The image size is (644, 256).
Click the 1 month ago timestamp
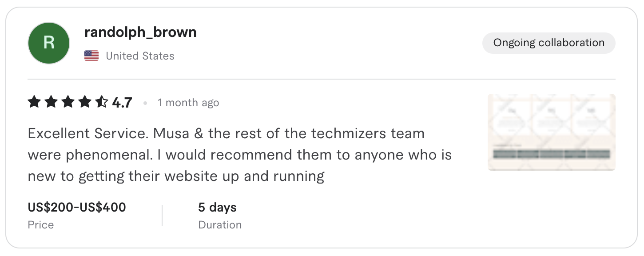pyautogui.click(x=188, y=103)
